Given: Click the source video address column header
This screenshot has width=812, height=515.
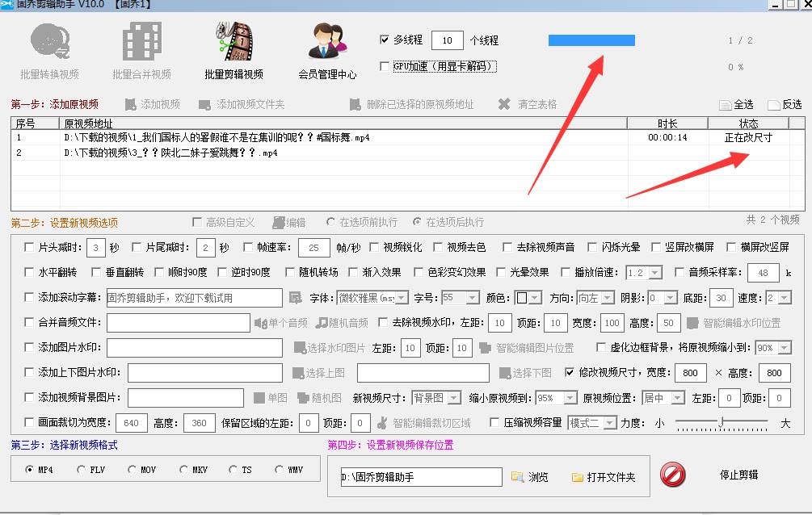Looking at the screenshot, I should [x=343, y=124].
